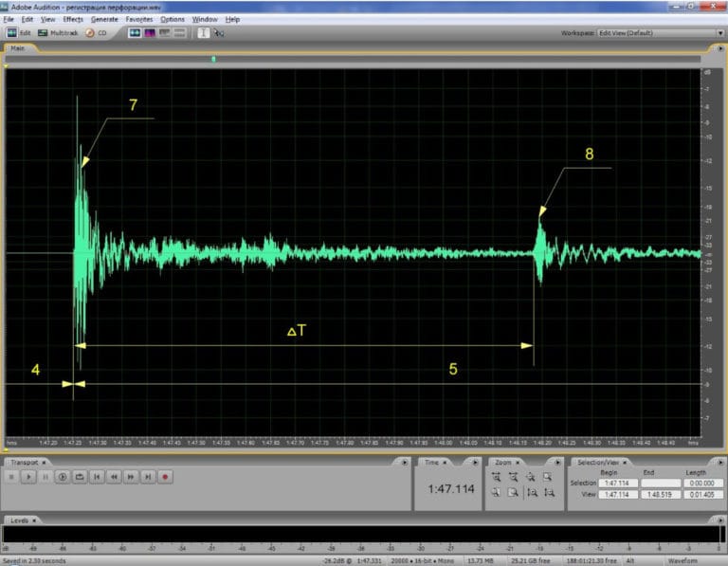The width and height of the screenshot is (728, 566).
Task: Click Zoom Out Full Both Axes icon
Action: pyautogui.click(x=530, y=477)
